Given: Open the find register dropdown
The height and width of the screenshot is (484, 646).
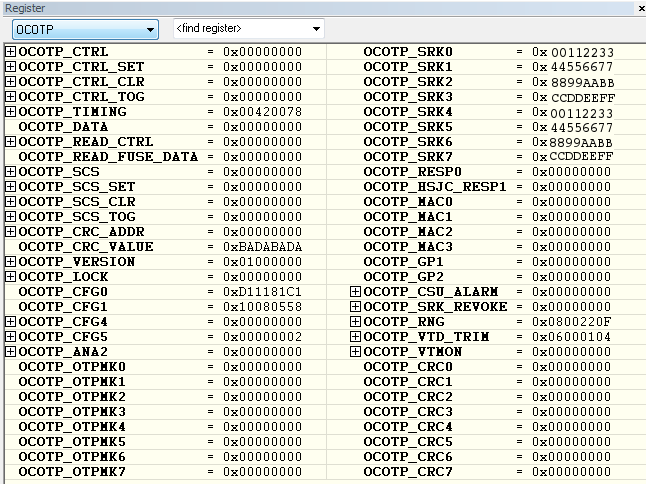Looking at the screenshot, I should (x=249, y=28).
